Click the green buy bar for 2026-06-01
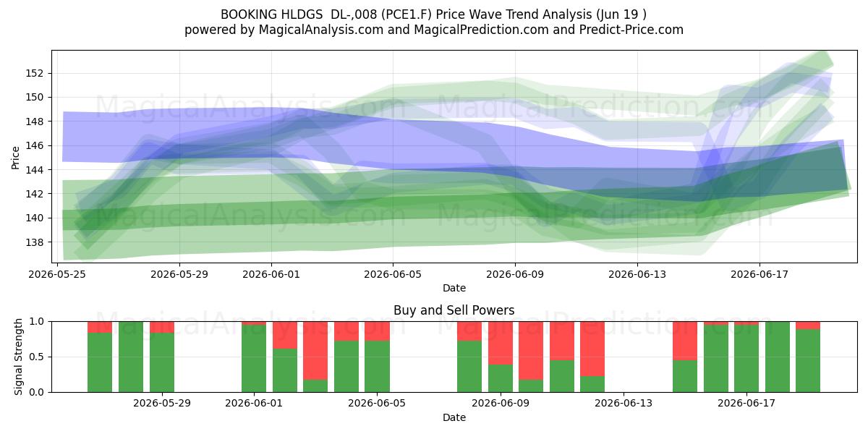 point(254,359)
